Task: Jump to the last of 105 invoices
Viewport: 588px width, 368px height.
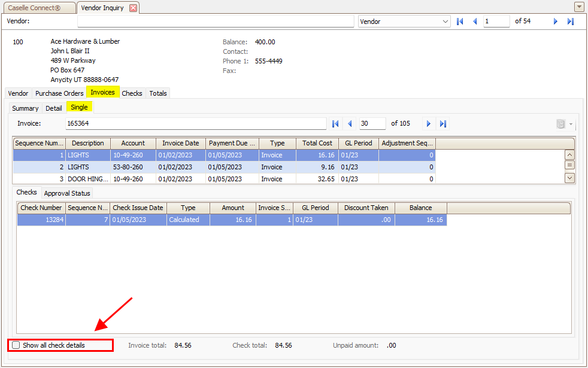Action: tap(443, 123)
